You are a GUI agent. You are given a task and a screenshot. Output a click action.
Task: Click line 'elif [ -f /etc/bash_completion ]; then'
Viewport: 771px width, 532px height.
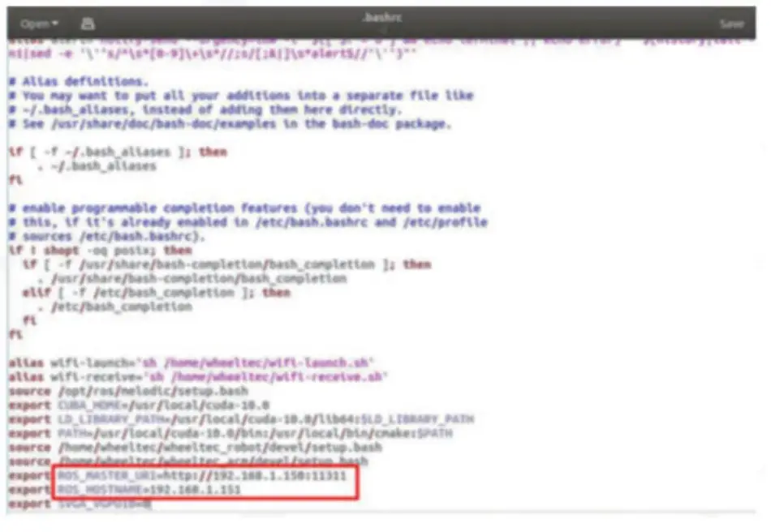click(x=157, y=293)
